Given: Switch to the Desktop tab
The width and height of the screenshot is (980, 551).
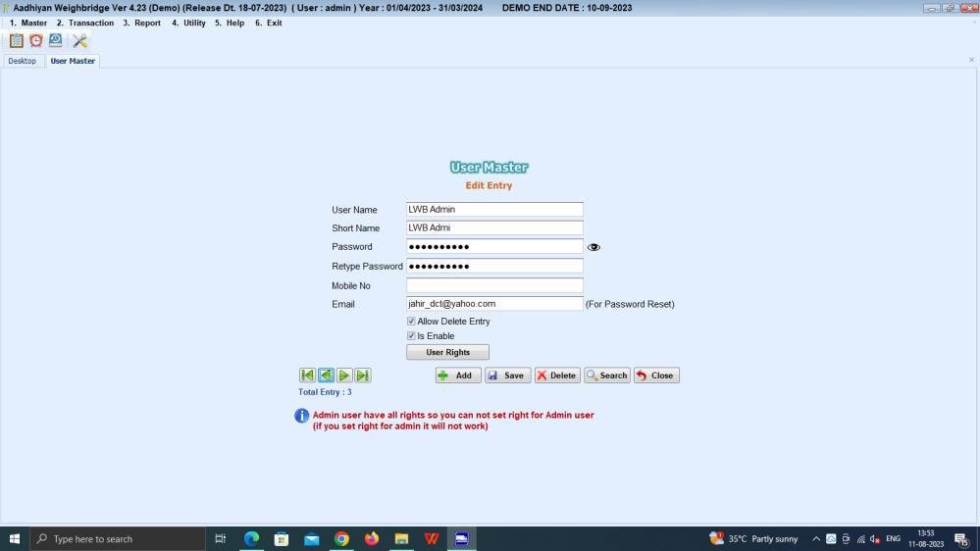Looking at the screenshot, I should pyautogui.click(x=23, y=61).
